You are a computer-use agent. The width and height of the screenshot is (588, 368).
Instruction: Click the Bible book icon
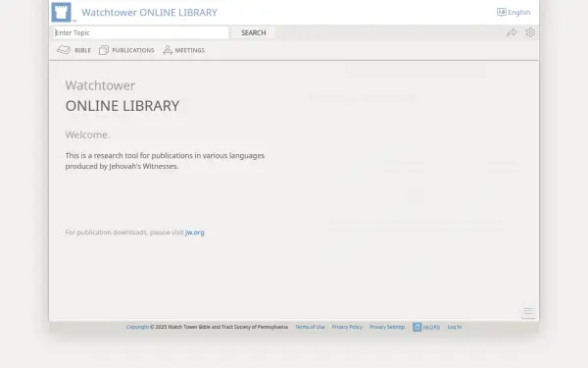click(64, 50)
